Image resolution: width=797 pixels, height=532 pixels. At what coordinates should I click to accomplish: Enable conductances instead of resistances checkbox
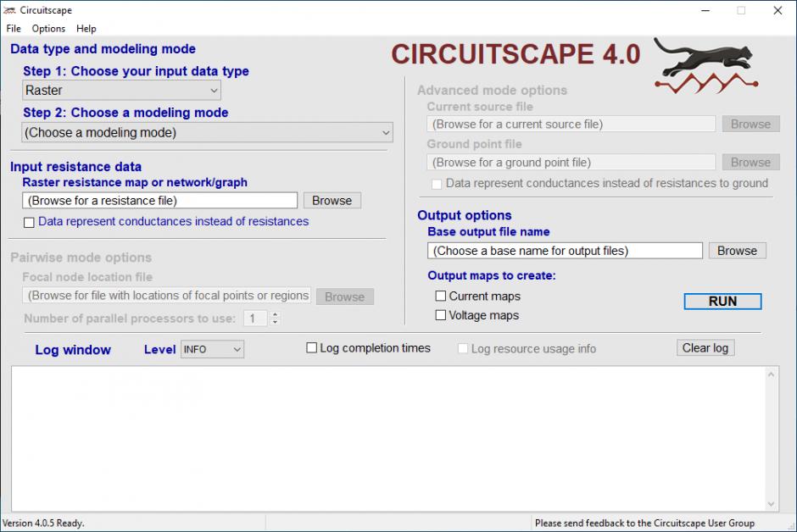[x=29, y=222]
